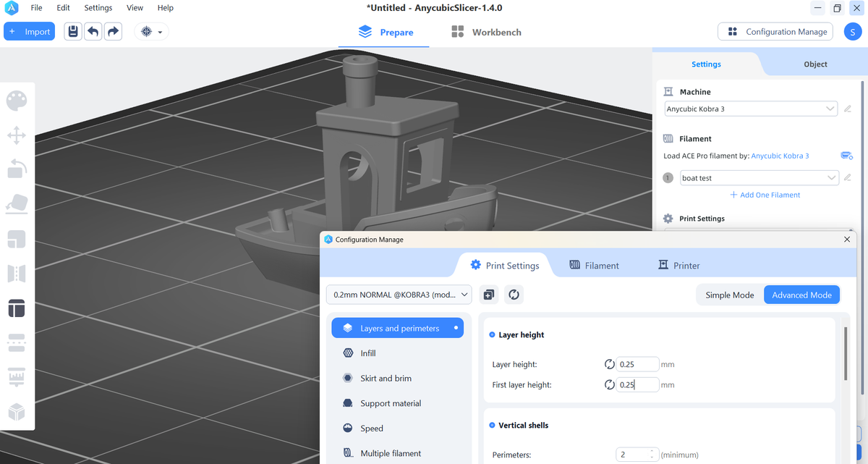This screenshot has height=464, width=868.
Task: Reset Layer height to default value
Action: (609, 364)
